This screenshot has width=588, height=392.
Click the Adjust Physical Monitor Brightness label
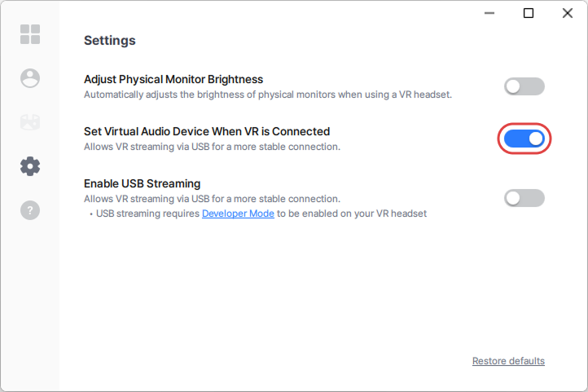pyautogui.click(x=173, y=80)
